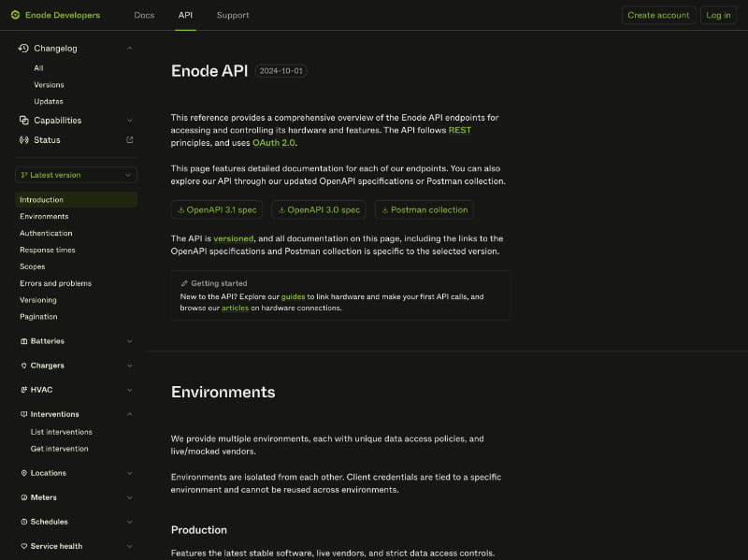The image size is (748, 560).
Task: Follow the versioned link
Action: [233, 238]
